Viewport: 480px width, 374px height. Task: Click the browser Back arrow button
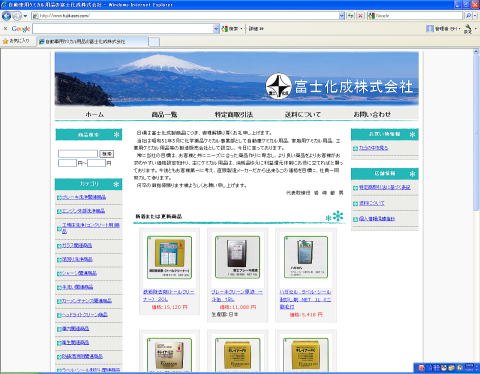6,16
